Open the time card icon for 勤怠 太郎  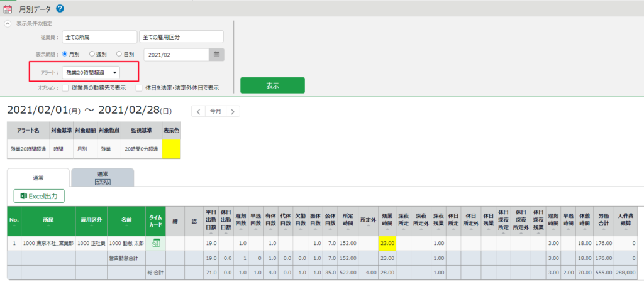coord(155,243)
